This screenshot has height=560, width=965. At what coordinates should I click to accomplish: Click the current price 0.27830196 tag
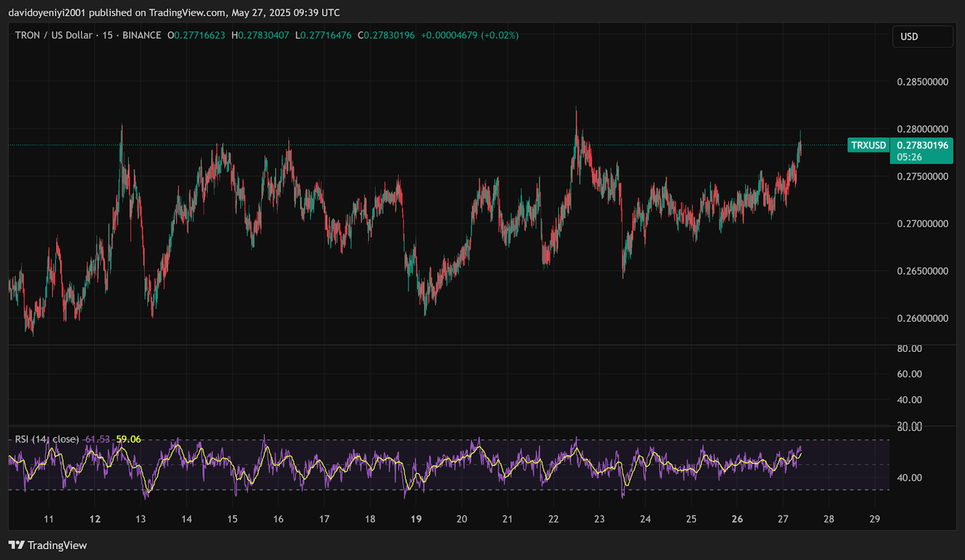[x=922, y=145]
